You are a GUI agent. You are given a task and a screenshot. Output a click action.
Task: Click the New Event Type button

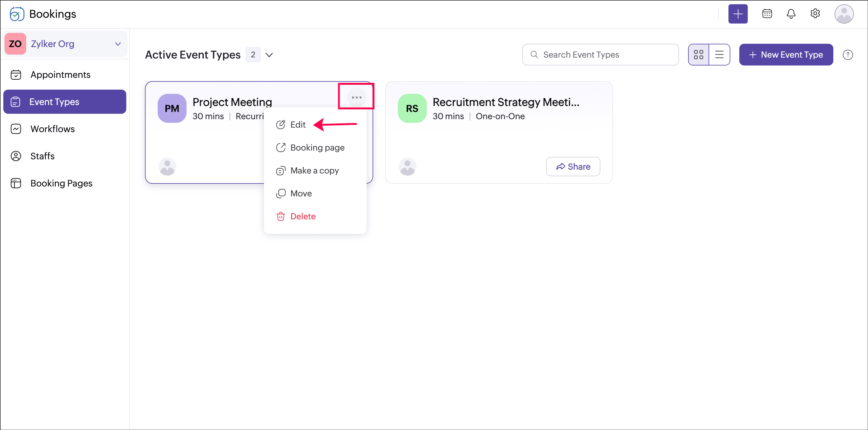click(786, 55)
